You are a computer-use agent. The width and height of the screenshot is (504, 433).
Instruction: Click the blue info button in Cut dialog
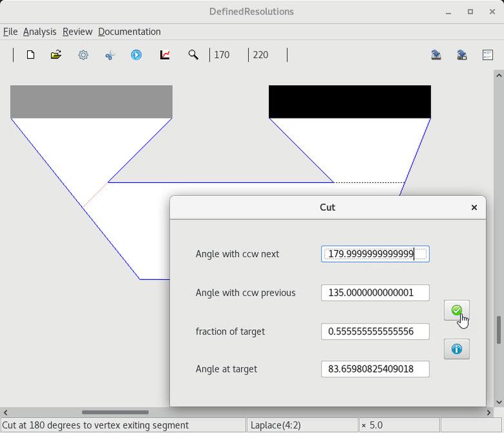click(456, 349)
